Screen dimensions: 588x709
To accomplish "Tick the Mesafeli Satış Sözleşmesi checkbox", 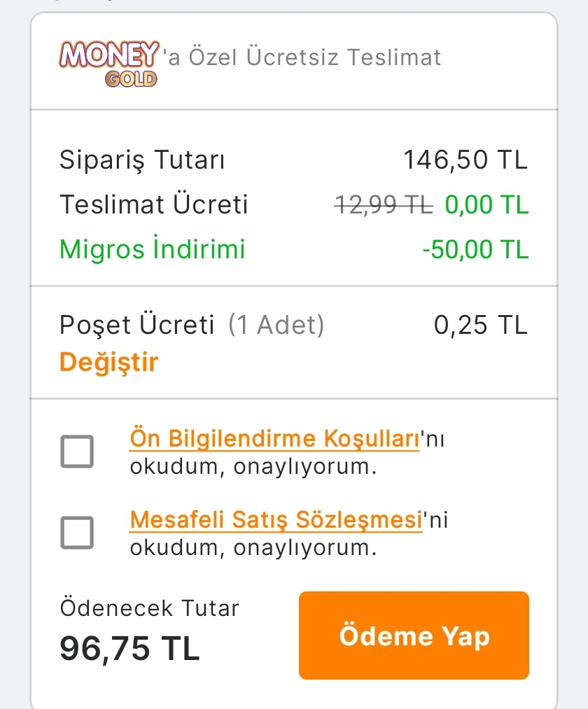I will (x=77, y=533).
